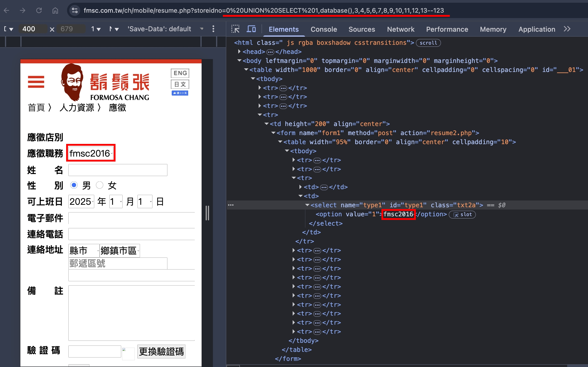Expand the head element node
The width and height of the screenshot is (588, 367).
(x=239, y=51)
